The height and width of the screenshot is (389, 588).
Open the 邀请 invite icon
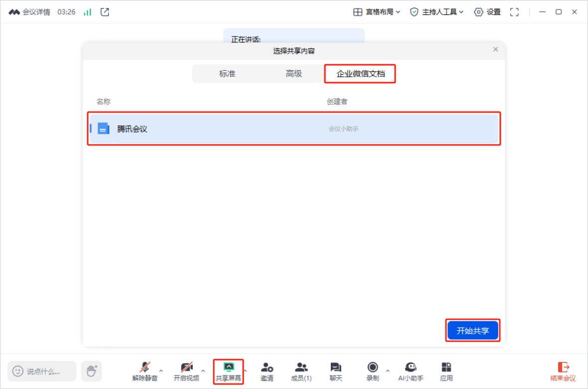[267, 372]
